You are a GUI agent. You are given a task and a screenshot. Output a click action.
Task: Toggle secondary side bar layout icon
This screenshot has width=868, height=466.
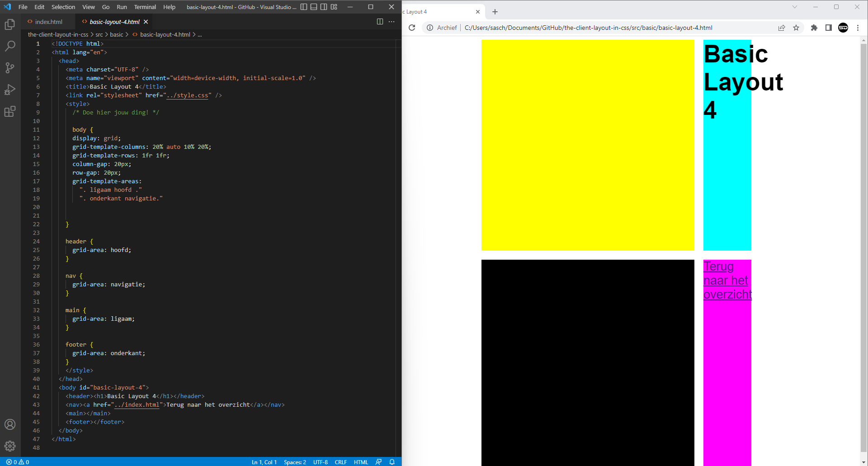324,7
